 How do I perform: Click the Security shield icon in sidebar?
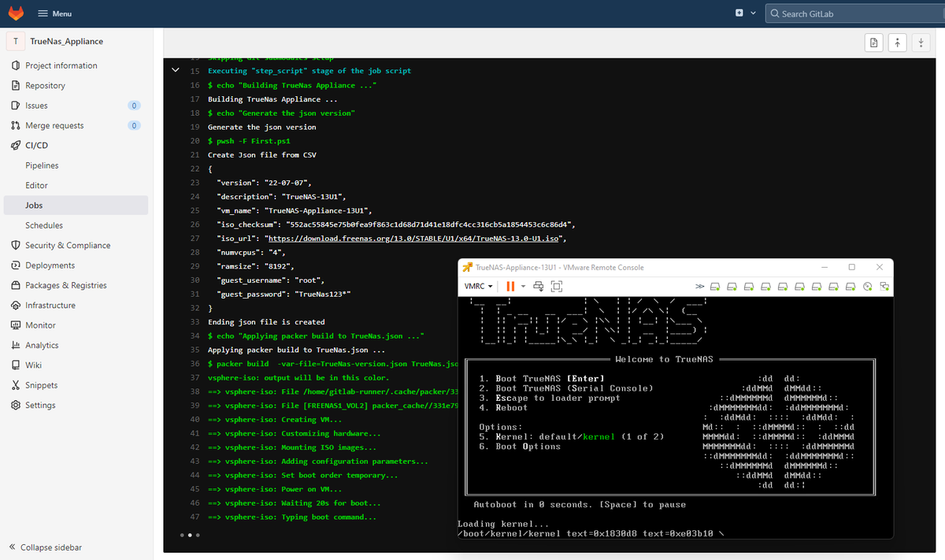[x=16, y=245]
